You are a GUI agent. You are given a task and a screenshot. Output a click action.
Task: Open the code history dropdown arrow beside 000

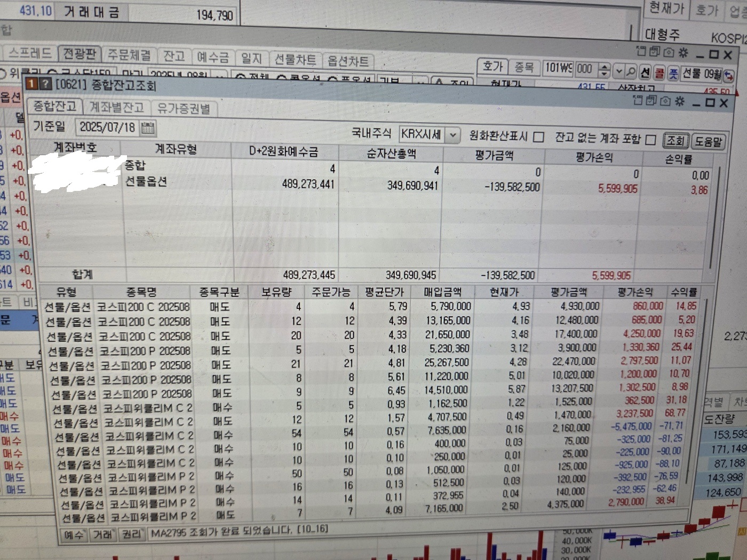coord(618,70)
